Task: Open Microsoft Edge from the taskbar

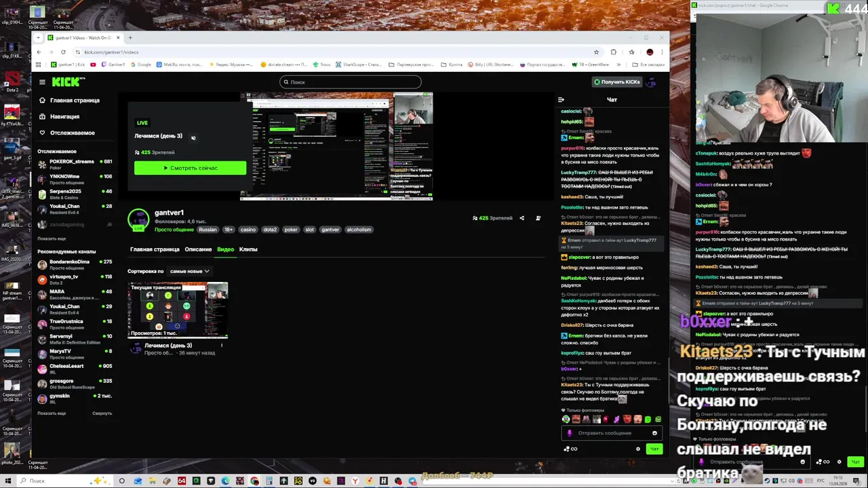Action: tap(225, 481)
